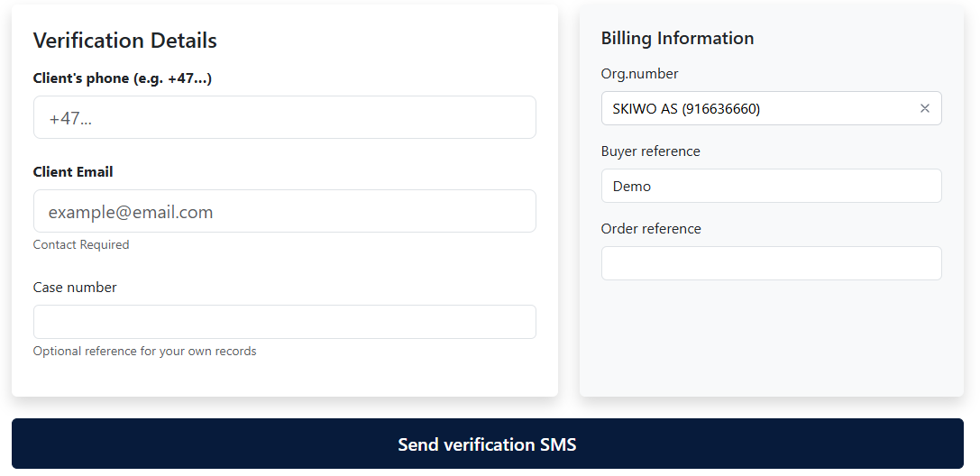The image size is (980, 476).
Task: Click the Verification Details heading
Action: [124, 41]
